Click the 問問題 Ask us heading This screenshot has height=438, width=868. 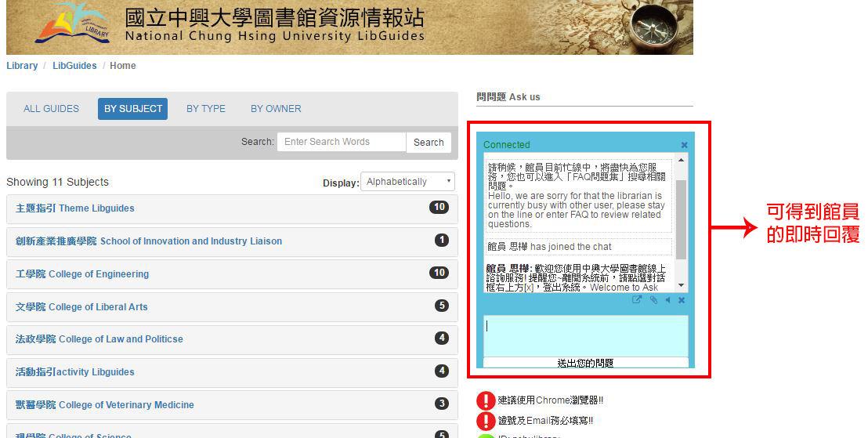508,97
